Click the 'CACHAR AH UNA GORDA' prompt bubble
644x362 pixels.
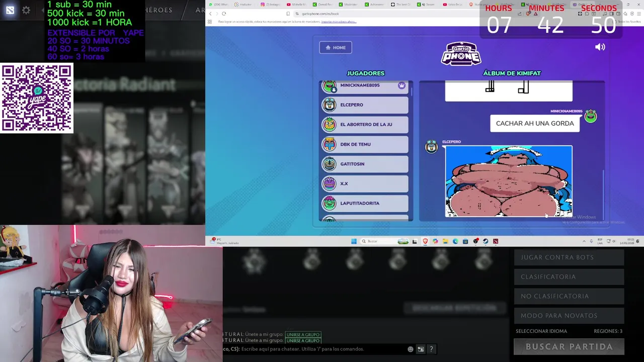click(x=535, y=123)
